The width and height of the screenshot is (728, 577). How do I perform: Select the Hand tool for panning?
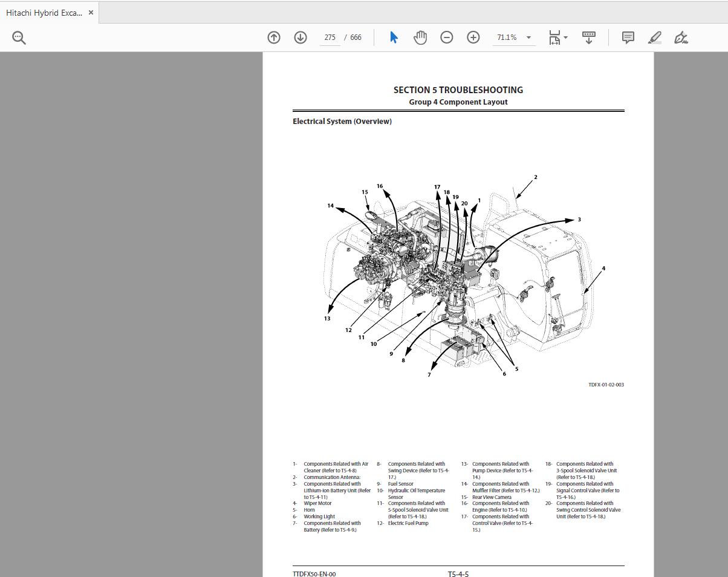[x=420, y=37]
